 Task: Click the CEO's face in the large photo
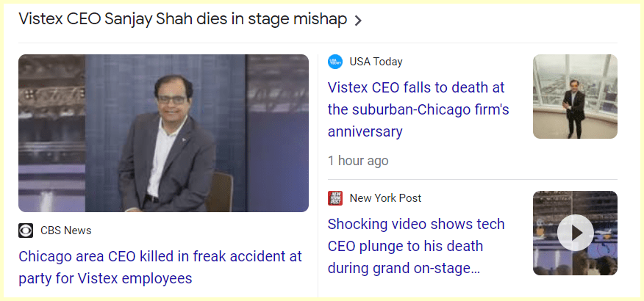coord(175,98)
